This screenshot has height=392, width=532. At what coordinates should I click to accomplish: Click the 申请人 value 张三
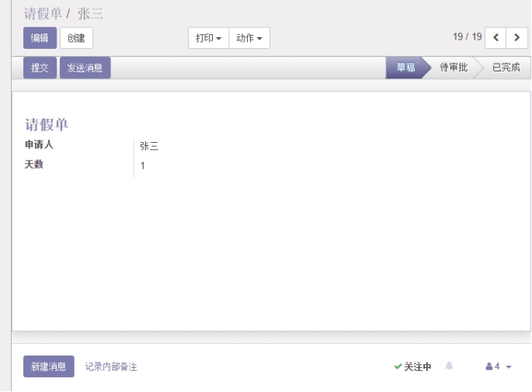[x=149, y=146]
